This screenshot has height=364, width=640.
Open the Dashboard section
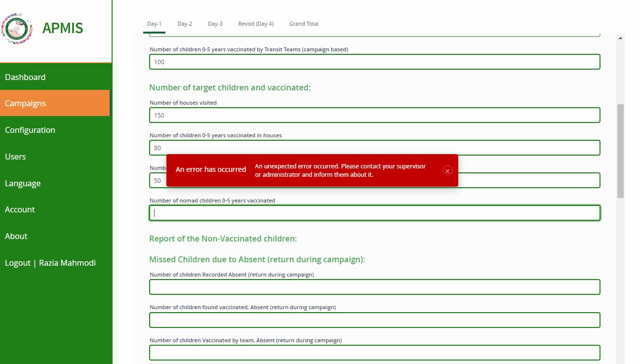pos(25,77)
